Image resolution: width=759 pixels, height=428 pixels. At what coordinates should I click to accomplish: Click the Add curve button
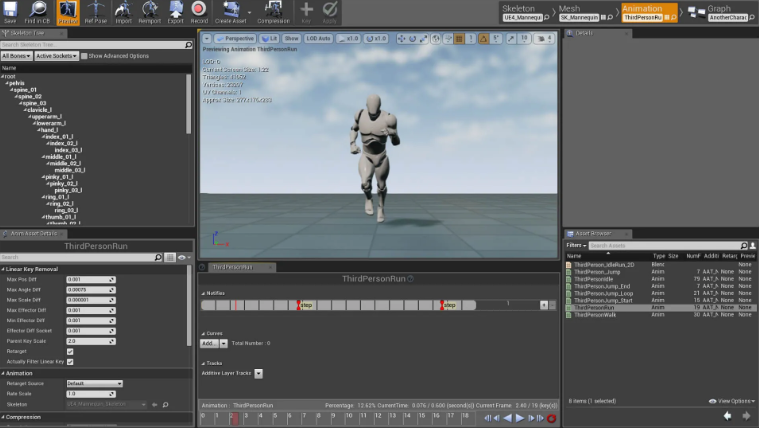click(x=210, y=343)
